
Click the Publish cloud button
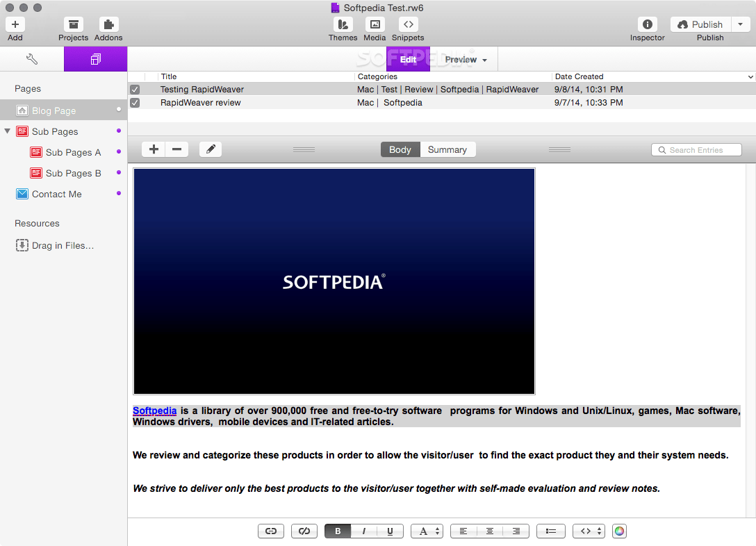click(x=700, y=24)
